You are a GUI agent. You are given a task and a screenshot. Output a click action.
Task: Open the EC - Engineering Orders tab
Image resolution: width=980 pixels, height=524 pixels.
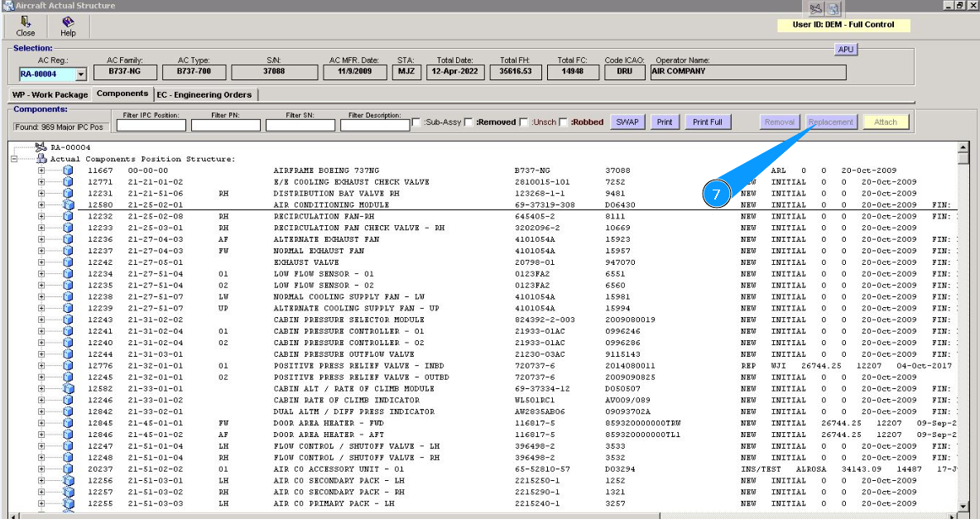(x=205, y=95)
